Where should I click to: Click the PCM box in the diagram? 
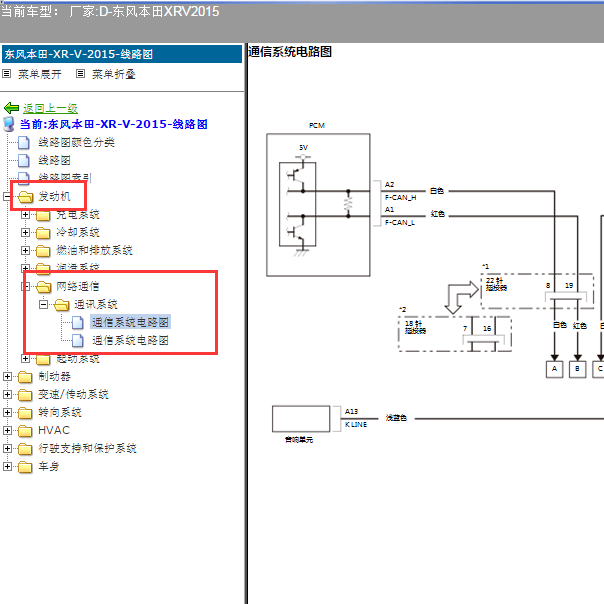click(318, 205)
